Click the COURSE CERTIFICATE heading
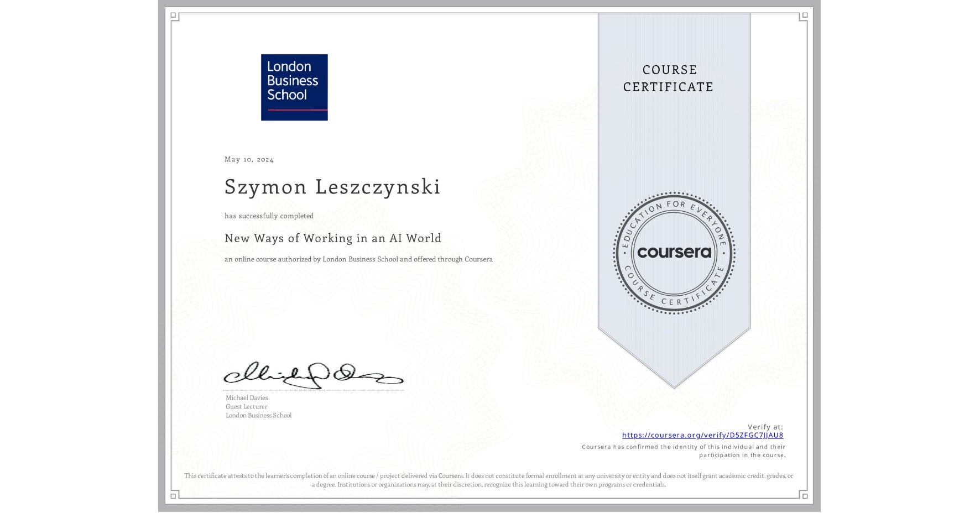Image resolution: width=980 pixels, height=513 pixels. click(x=669, y=78)
